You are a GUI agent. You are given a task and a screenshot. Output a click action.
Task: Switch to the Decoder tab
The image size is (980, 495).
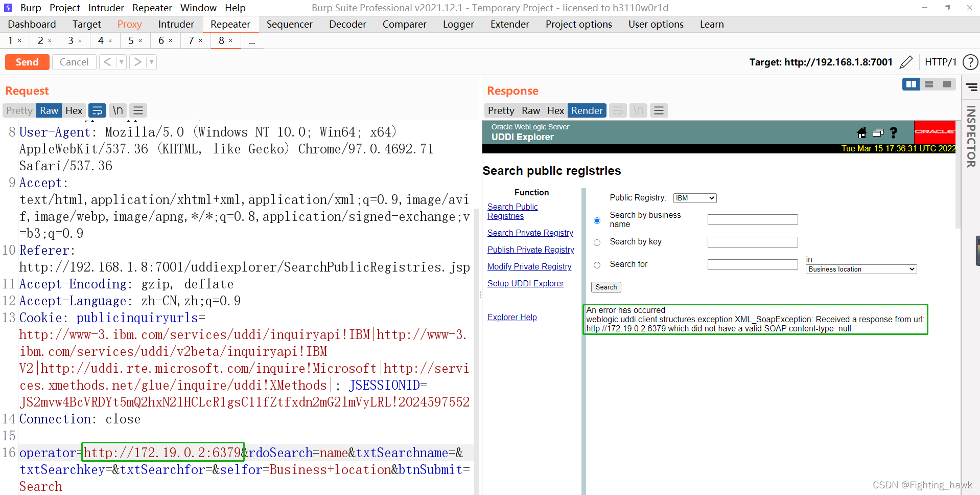[347, 24]
